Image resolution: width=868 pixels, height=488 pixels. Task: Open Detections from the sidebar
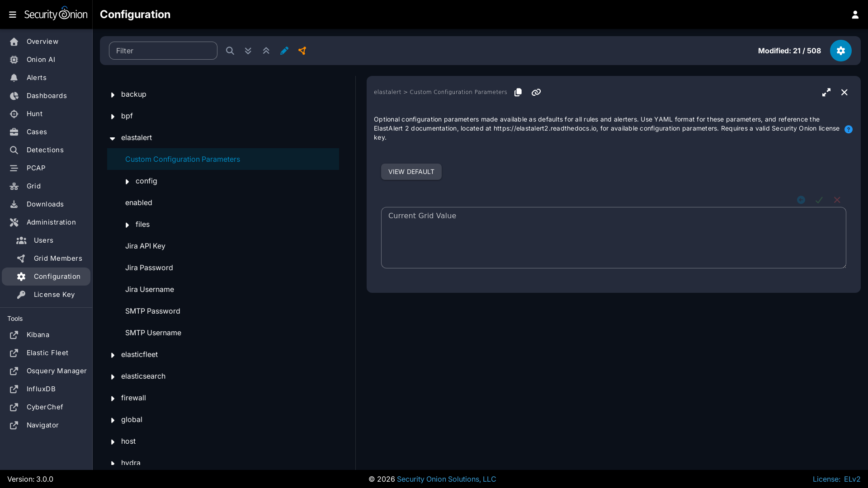pos(45,150)
